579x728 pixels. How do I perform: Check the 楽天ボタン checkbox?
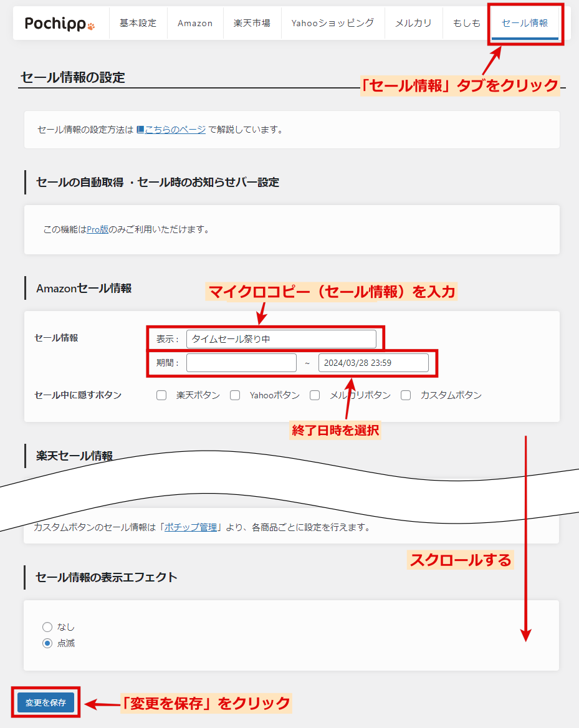click(x=161, y=395)
